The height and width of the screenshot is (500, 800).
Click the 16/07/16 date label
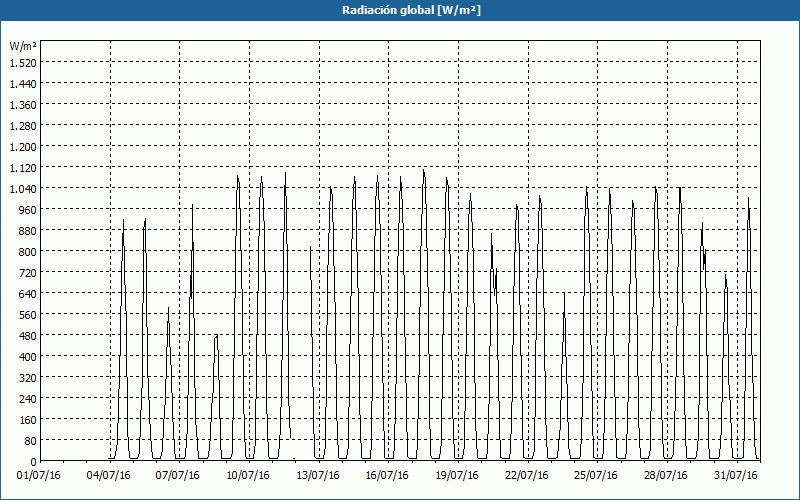[x=387, y=476]
